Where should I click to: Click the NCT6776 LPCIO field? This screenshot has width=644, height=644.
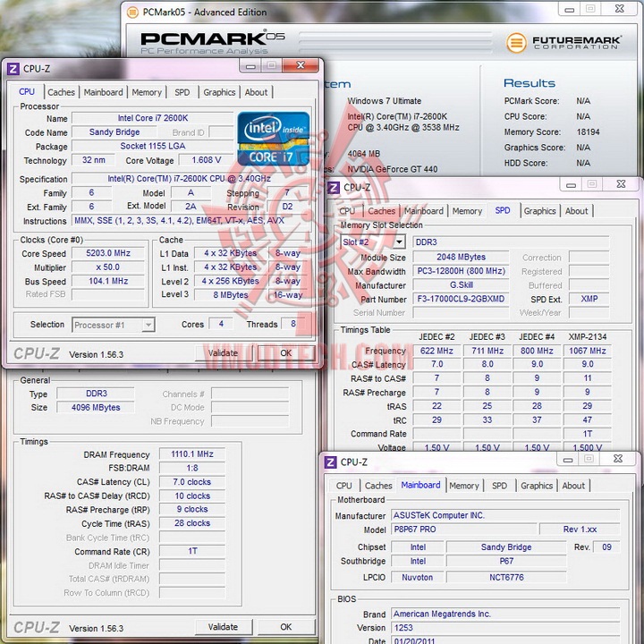point(506,578)
